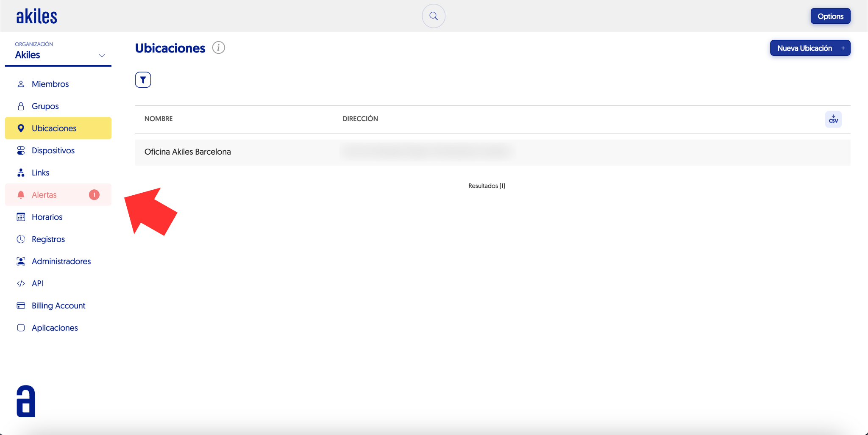This screenshot has width=868, height=435.
Task: Click the Akiles padlock logo at bottom
Action: pyautogui.click(x=26, y=401)
